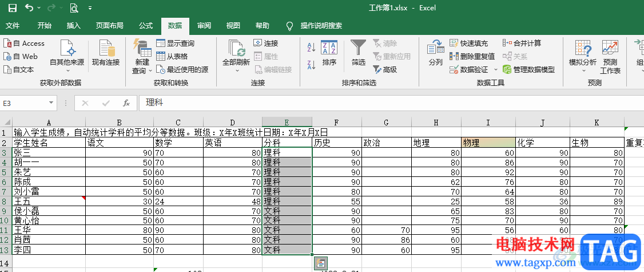Expand the 全部刷新 dropdown arrow
Viewport: 644px width, 272px height.
[x=236, y=71]
